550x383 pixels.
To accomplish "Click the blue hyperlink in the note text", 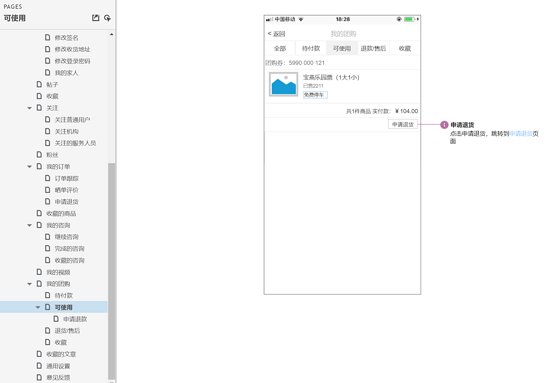I will [x=521, y=134].
